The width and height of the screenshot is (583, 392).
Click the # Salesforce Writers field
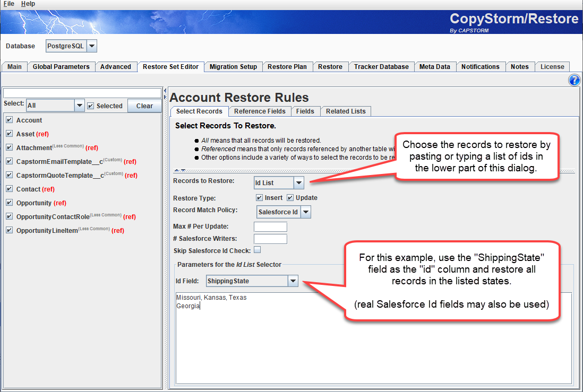coord(270,239)
